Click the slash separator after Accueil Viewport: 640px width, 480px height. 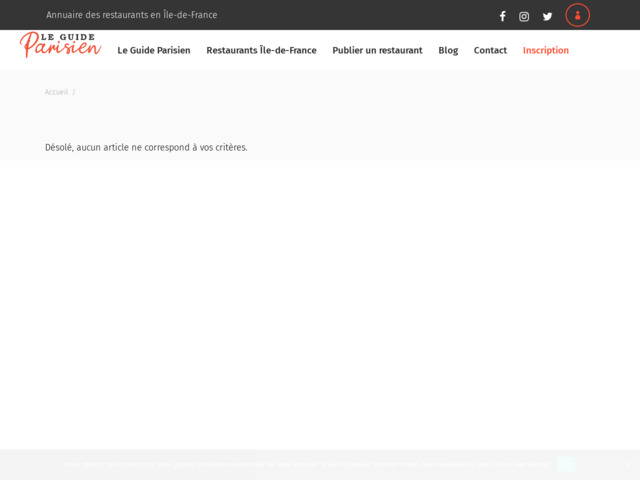tap(73, 92)
